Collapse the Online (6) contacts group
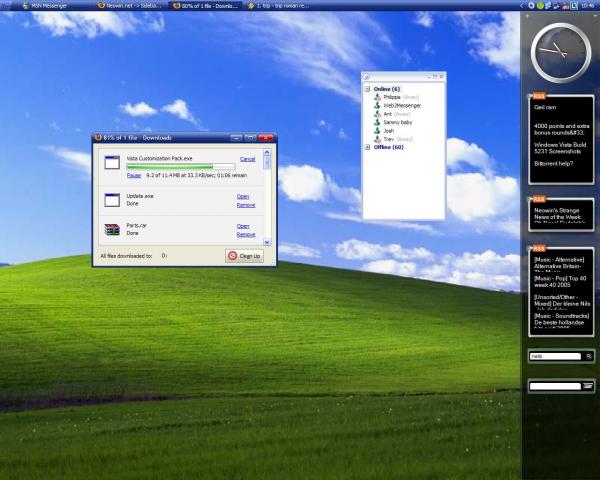 367,89
